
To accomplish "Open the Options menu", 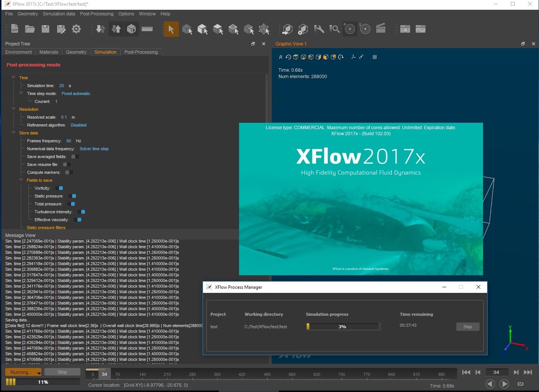I will click(x=126, y=14).
